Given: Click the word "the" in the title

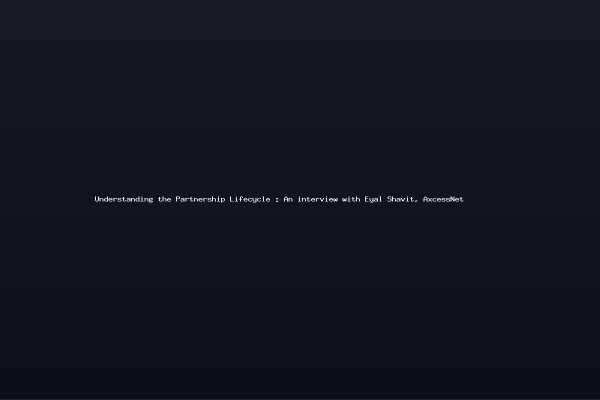Looking at the screenshot, I should [x=164, y=199].
